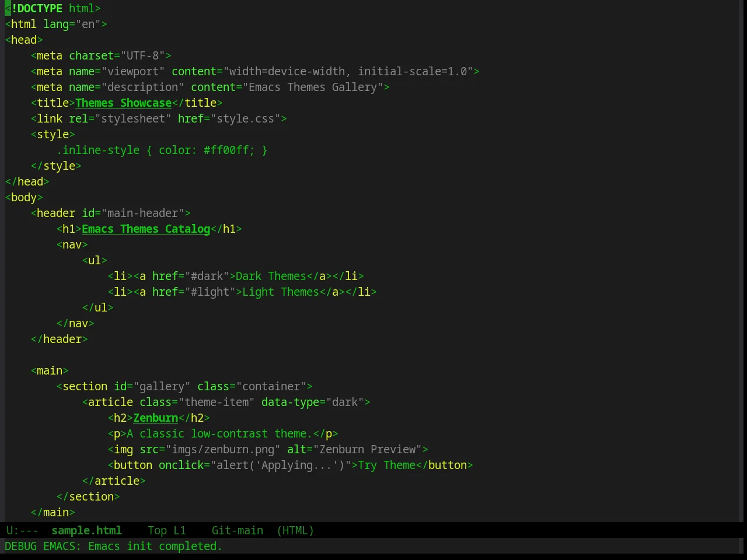Click the echo area message "Emacs init completed."

point(155,546)
